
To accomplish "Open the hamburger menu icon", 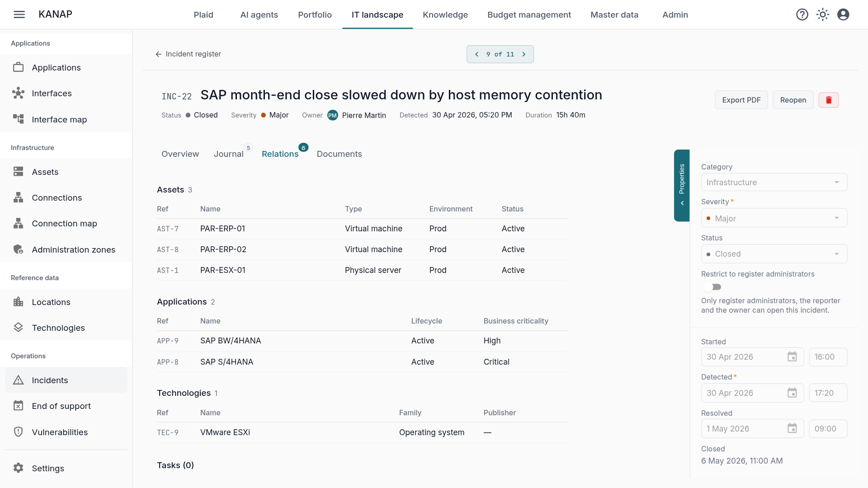I will click(19, 14).
